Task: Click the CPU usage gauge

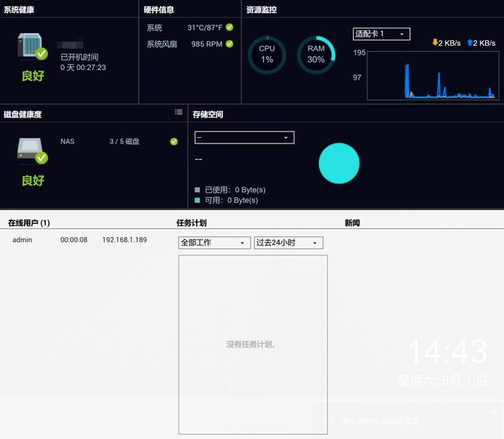Action: (x=267, y=55)
